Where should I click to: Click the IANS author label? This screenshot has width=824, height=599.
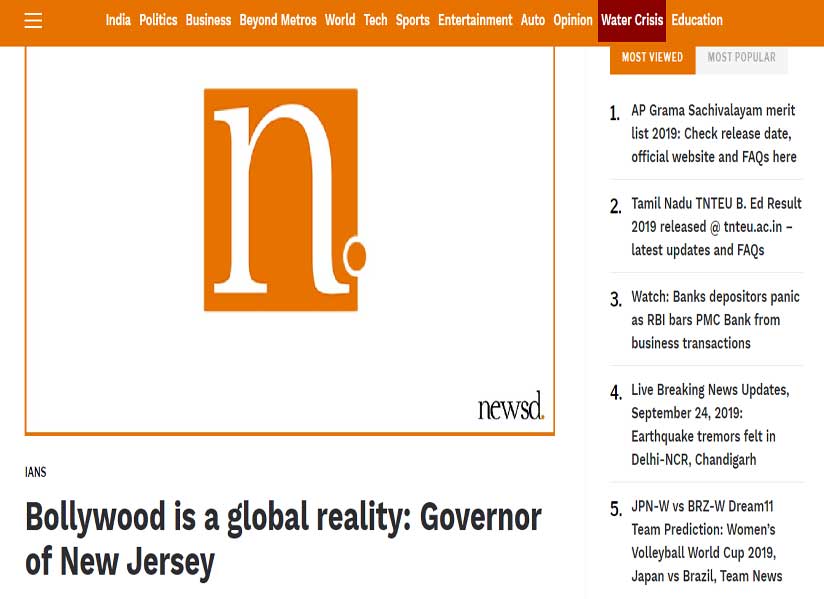click(35, 472)
